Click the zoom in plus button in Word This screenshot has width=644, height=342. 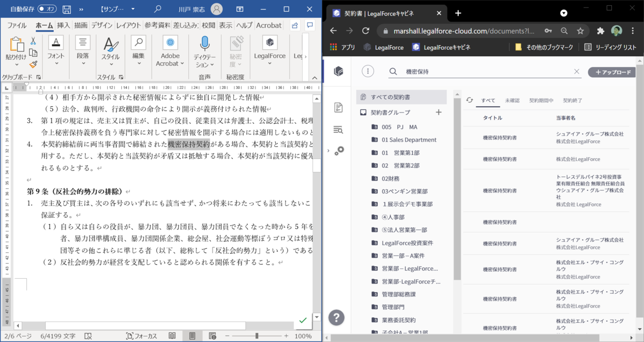point(286,336)
